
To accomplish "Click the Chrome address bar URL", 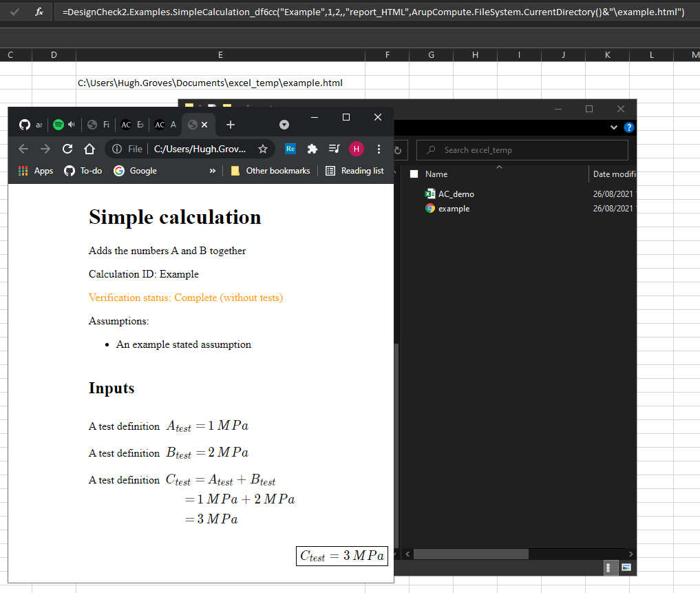I will pyautogui.click(x=200, y=149).
